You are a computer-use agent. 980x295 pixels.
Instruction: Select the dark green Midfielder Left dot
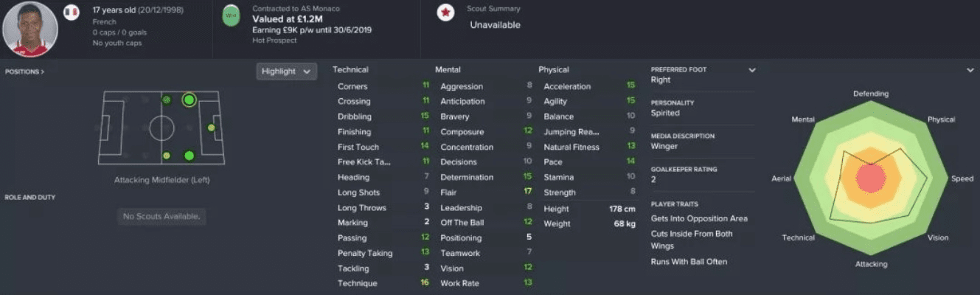pyautogui.click(x=167, y=100)
